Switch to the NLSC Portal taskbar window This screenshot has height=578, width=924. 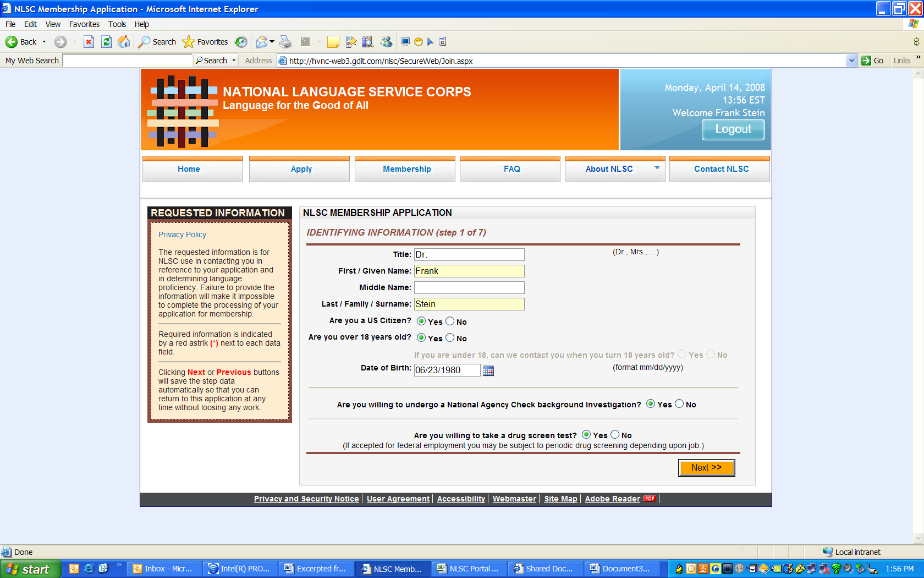click(468, 569)
